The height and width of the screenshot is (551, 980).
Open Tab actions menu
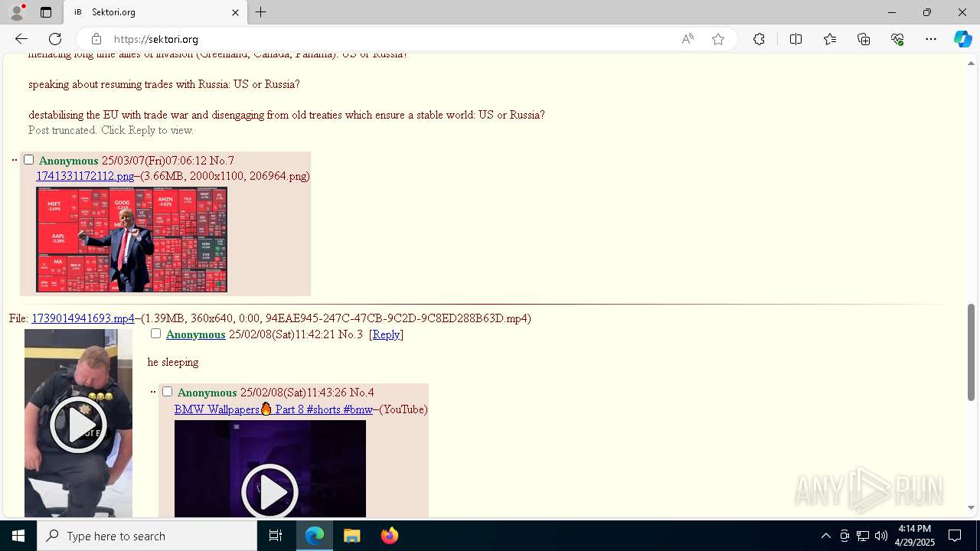point(46,12)
